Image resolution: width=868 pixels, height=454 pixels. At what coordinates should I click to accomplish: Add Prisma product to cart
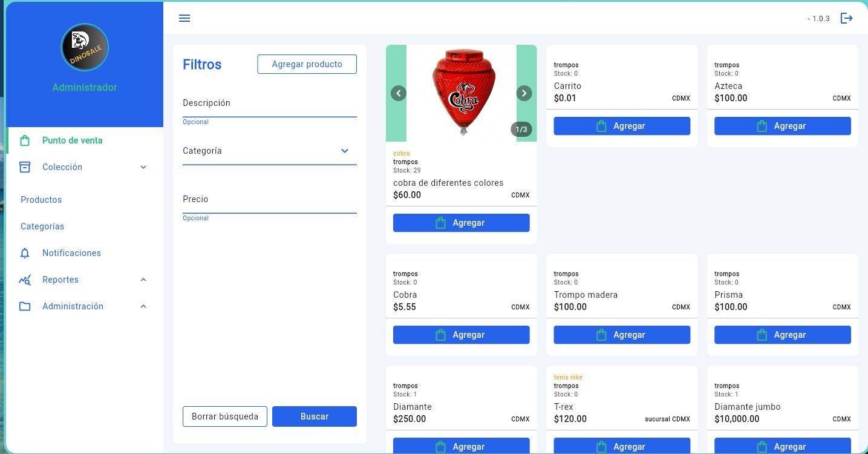click(x=783, y=335)
